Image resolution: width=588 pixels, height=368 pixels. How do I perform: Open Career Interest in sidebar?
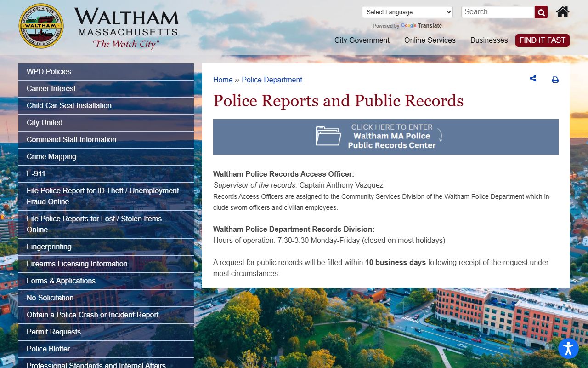106,89
